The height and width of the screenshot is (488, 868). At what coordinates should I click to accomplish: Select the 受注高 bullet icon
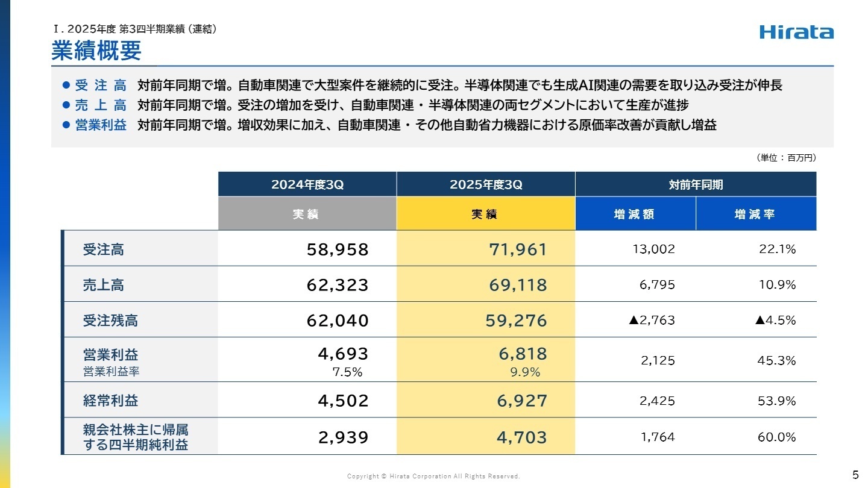click(66, 86)
